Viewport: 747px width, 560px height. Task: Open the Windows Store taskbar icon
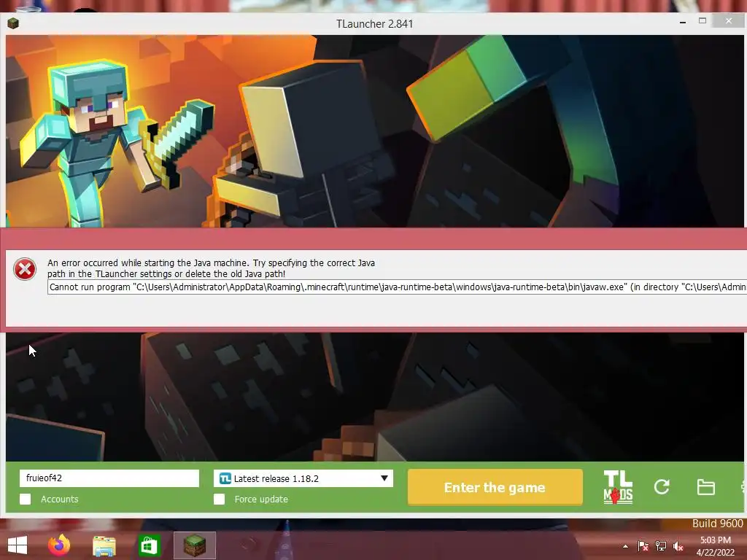[x=149, y=545]
